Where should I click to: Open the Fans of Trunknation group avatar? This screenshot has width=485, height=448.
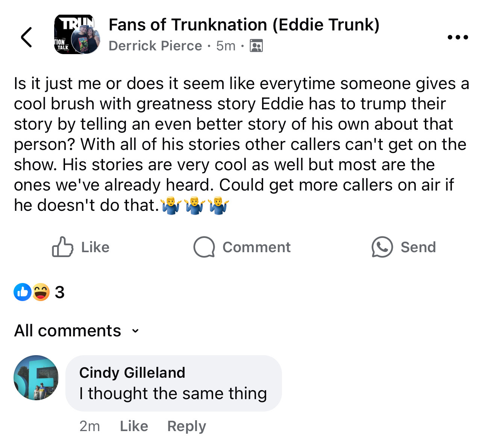click(x=77, y=35)
